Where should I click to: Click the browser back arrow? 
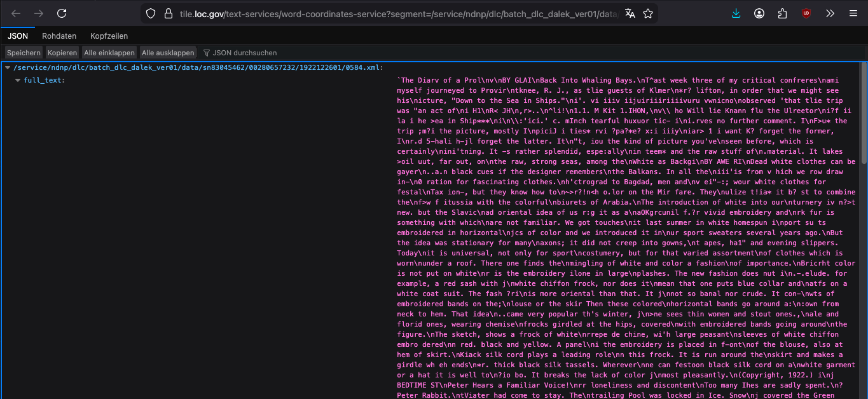17,13
